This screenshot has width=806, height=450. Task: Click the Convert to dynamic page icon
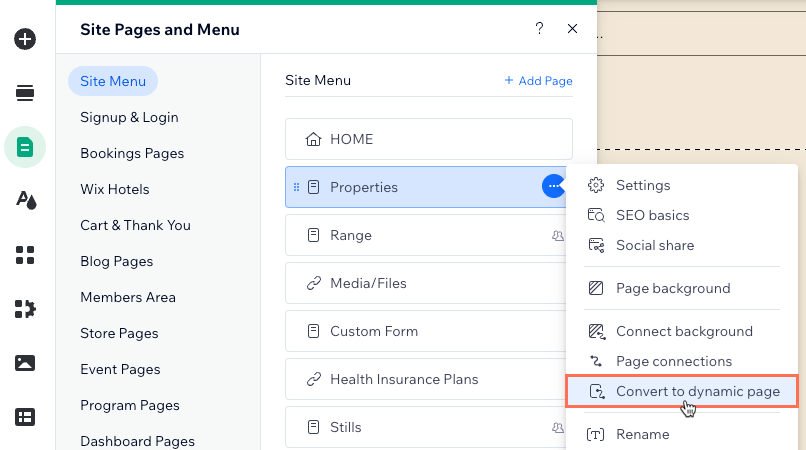596,391
